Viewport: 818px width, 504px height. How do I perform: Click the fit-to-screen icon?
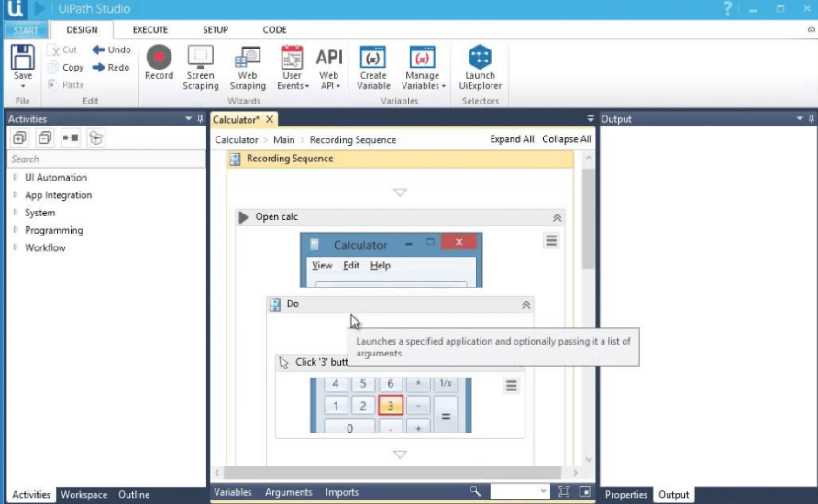pyautogui.click(x=564, y=491)
